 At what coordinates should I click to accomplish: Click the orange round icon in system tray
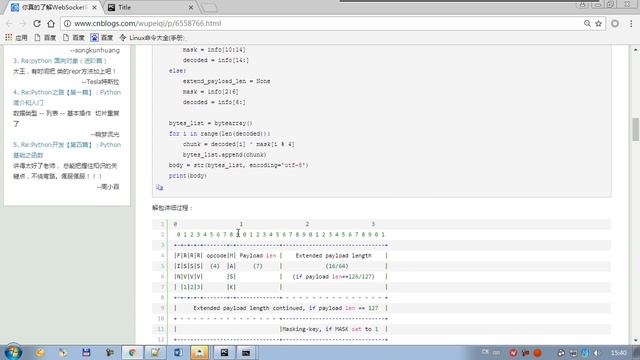(538, 353)
